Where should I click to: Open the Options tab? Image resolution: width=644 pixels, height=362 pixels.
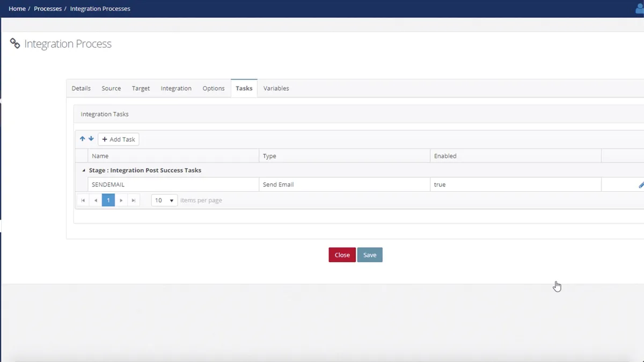(213, 89)
